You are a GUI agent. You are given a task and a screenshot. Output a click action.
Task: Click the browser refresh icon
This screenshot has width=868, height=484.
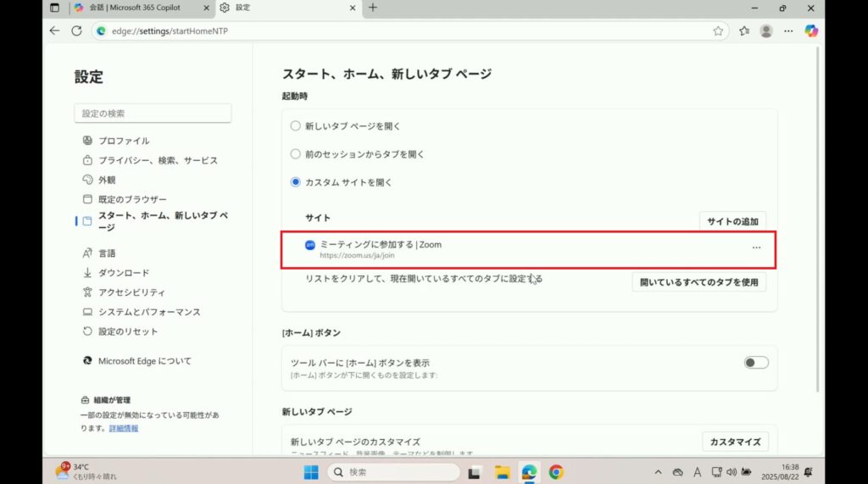point(76,31)
